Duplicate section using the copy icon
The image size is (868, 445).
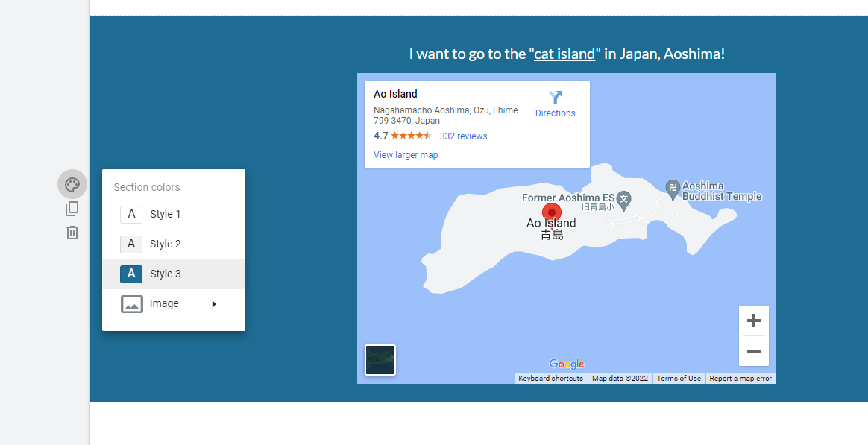pyautogui.click(x=72, y=209)
